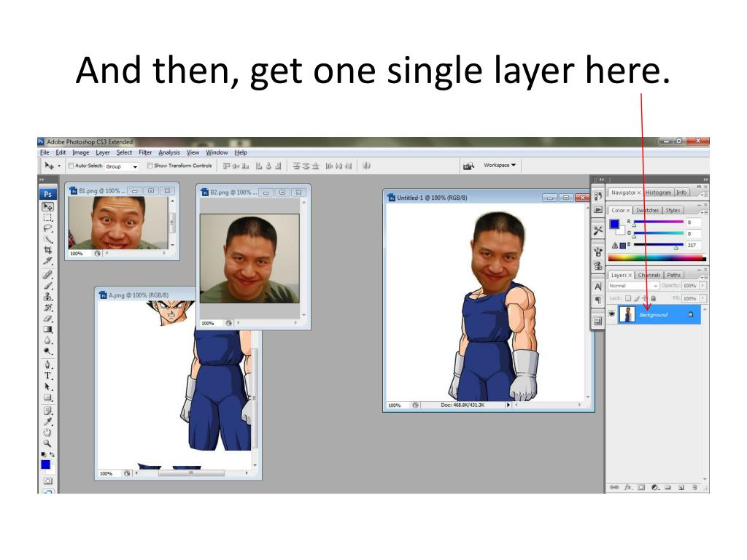Open the Color panel options menu
747x560 pixels.
(704, 211)
